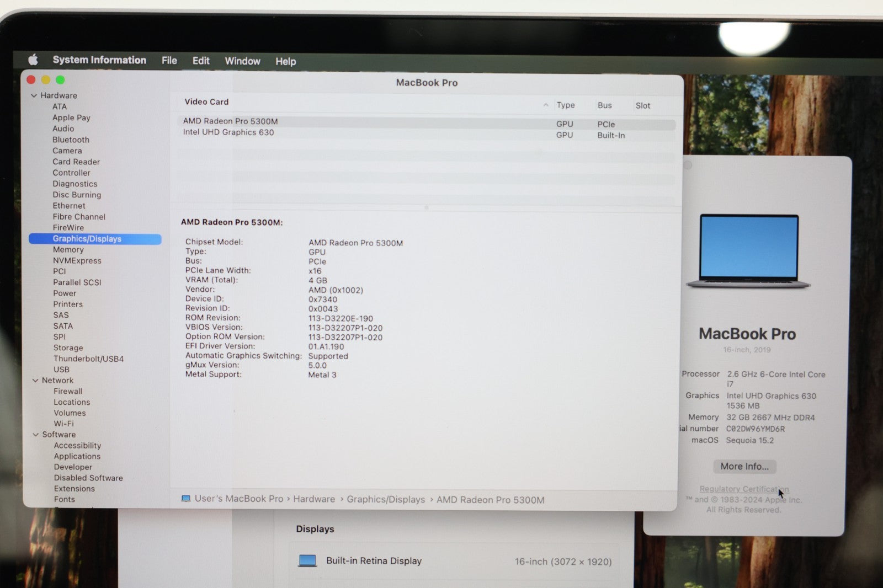Open the File menu
Image resolution: width=883 pixels, height=588 pixels.
click(169, 61)
